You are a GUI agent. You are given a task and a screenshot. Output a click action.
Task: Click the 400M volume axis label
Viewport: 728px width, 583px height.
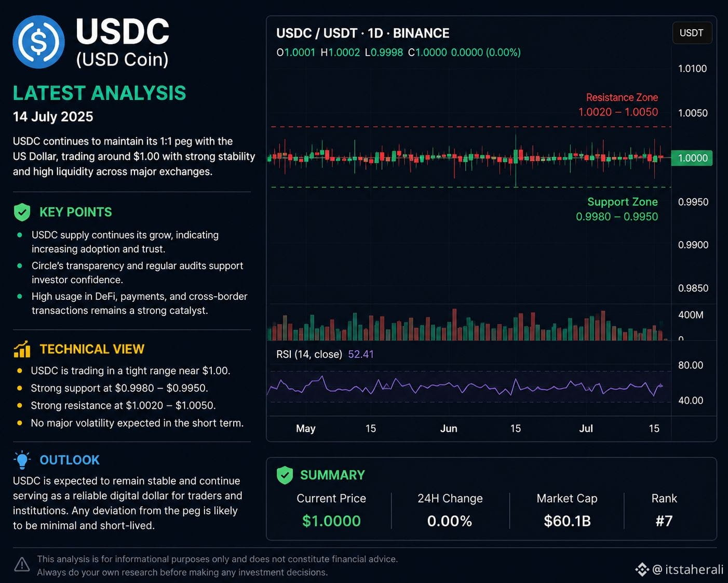click(x=691, y=315)
